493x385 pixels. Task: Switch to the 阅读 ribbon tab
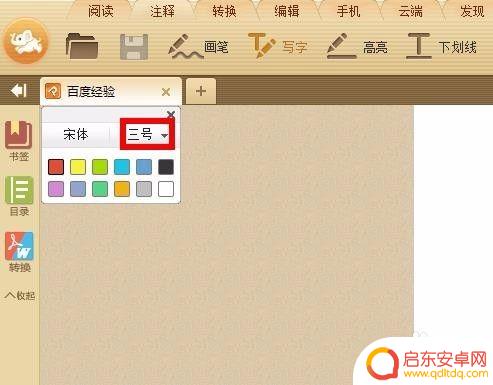(101, 11)
